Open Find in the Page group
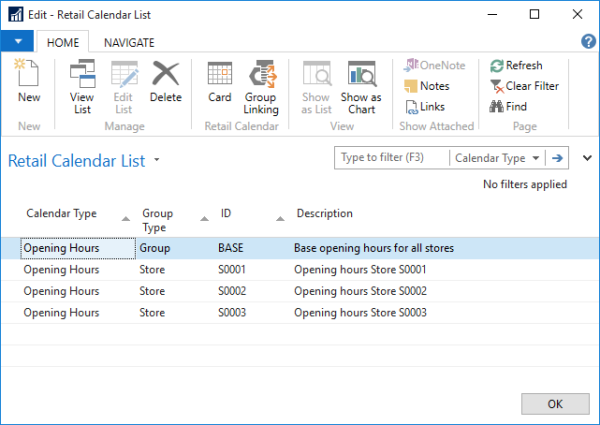Viewport: 600px width, 425px height. pyautogui.click(x=508, y=106)
